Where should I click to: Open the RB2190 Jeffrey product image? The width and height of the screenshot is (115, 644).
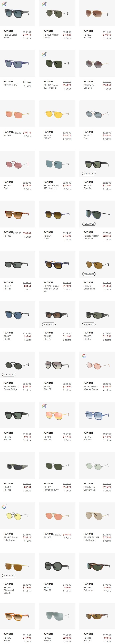point(17,63)
